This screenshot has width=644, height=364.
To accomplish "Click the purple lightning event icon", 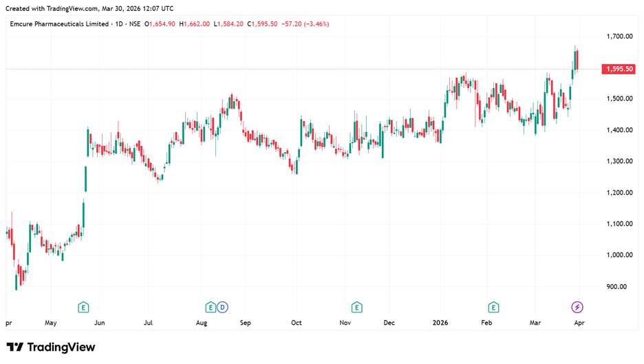I will [x=578, y=306].
